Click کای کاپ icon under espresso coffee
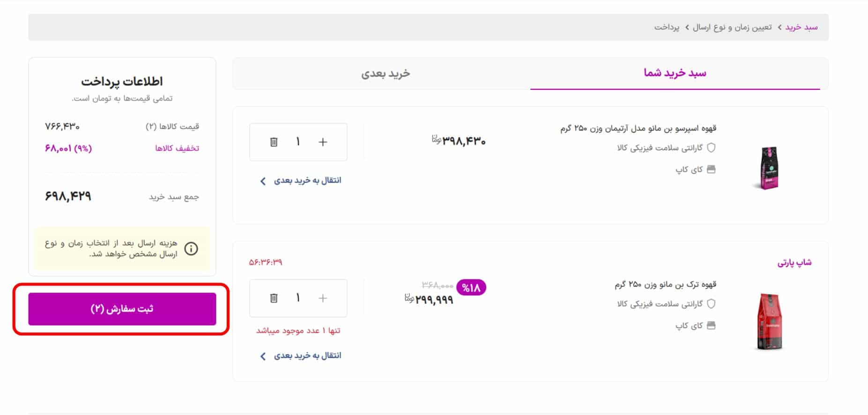Image resolution: width=868 pixels, height=415 pixels. tap(711, 169)
